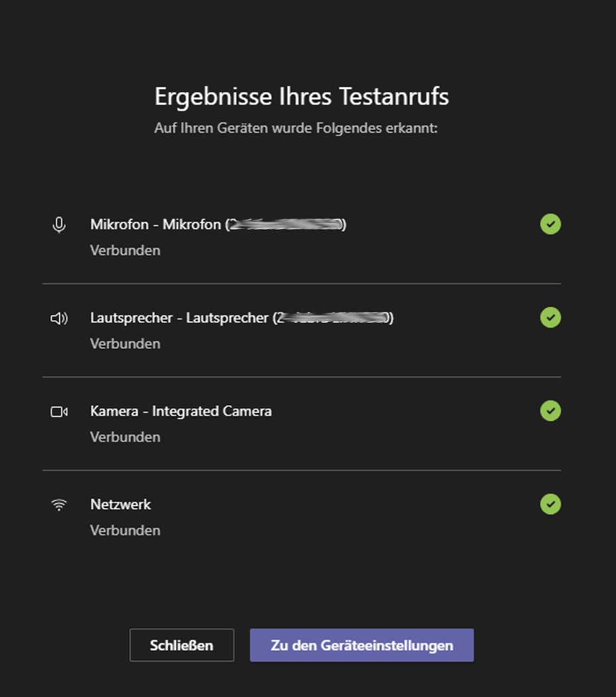The height and width of the screenshot is (697, 616).
Task: Click Verbunden status under Netzwerk
Action: point(125,530)
